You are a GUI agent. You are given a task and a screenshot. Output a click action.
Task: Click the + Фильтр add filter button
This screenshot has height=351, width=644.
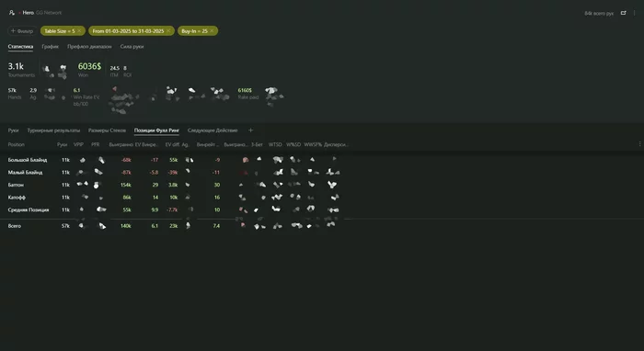point(22,30)
